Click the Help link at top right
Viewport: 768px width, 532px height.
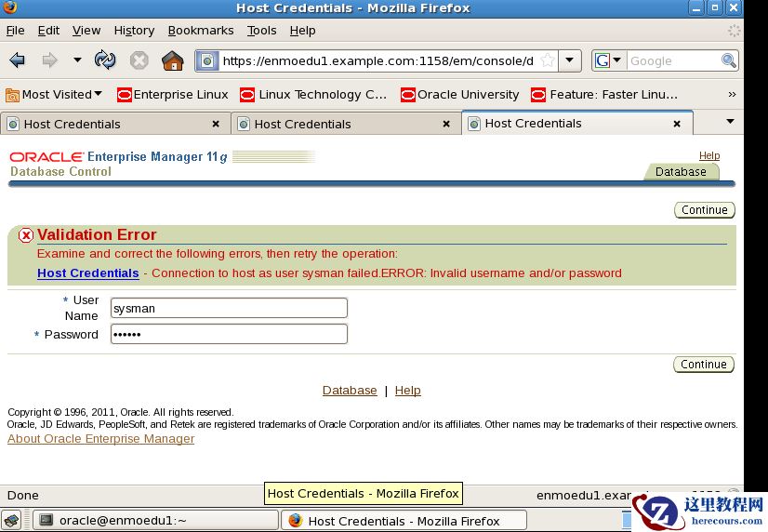[x=709, y=155]
